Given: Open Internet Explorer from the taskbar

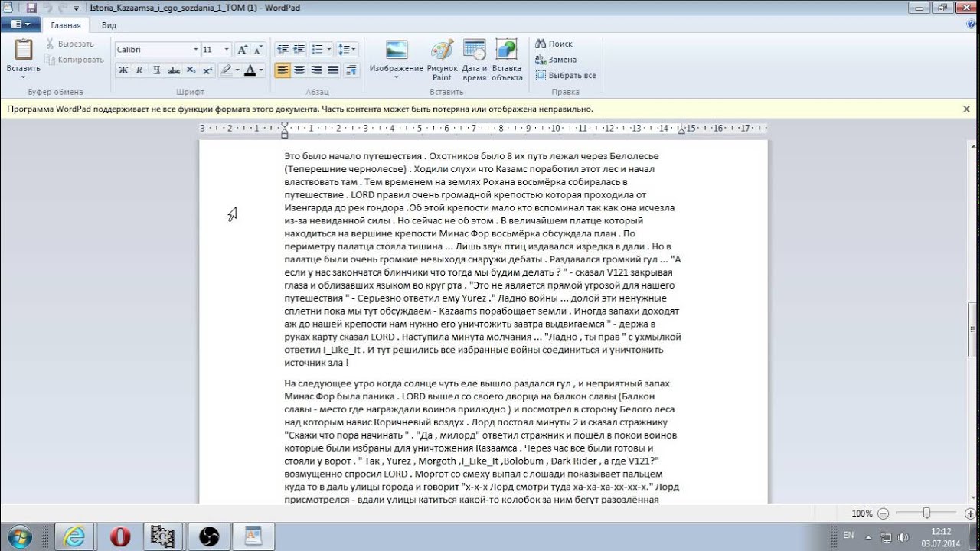Looking at the screenshot, I should click(74, 536).
